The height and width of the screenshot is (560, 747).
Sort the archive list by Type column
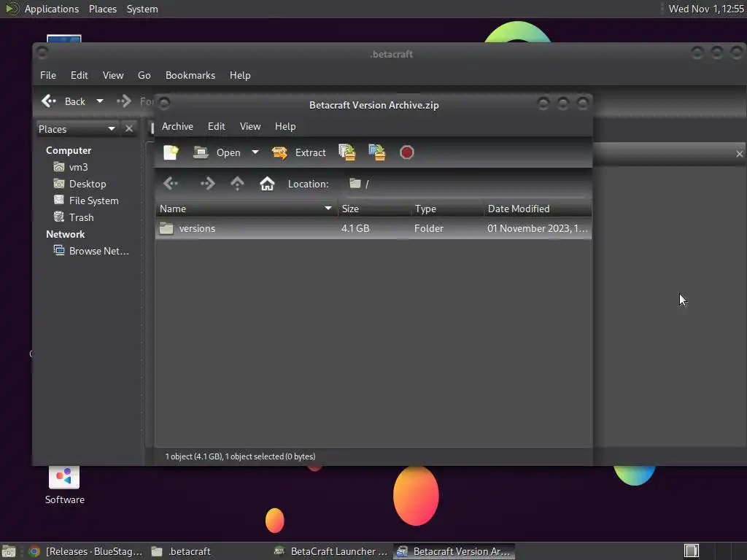pyautogui.click(x=447, y=209)
